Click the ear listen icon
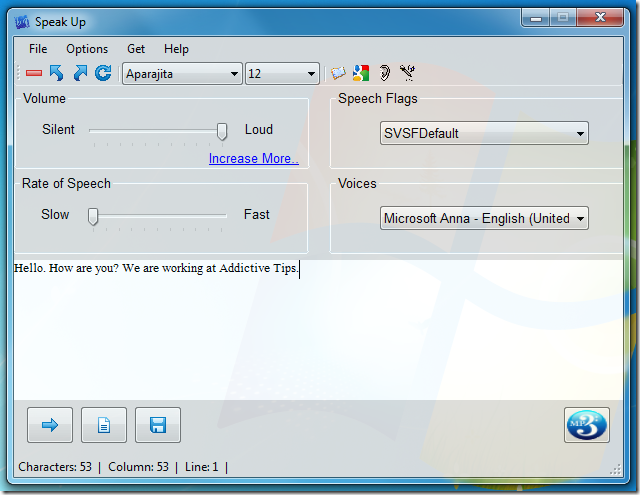The width and height of the screenshot is (640, 495). pyautogui.click(x=384, y=73)
